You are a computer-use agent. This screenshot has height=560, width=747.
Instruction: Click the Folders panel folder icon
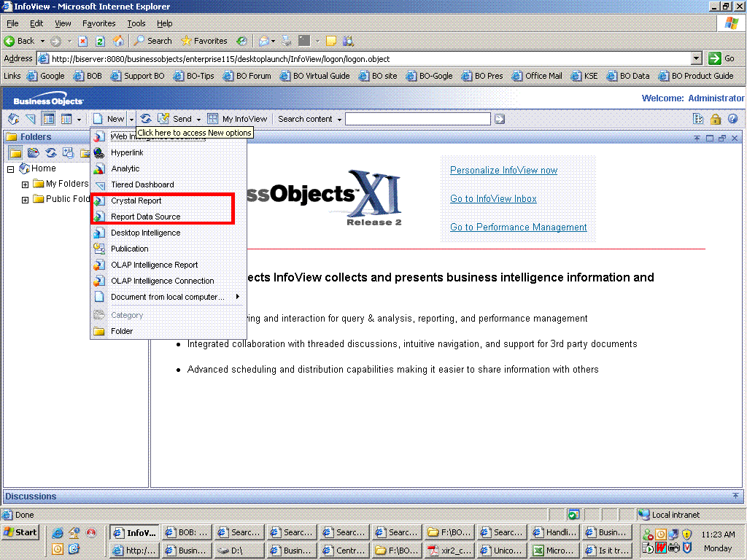(15, 153)
